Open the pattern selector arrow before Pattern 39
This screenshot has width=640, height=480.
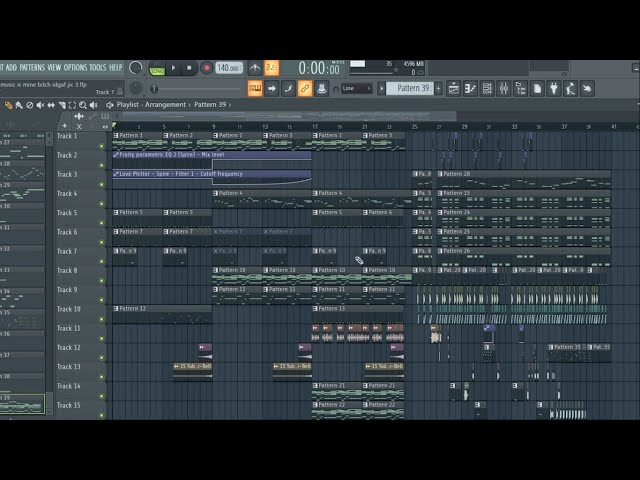pyautogui.click(x=381, y=89)
